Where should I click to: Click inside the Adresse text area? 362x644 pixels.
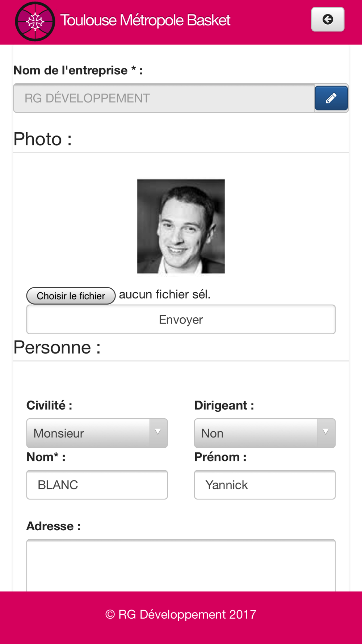click(181, 565)
